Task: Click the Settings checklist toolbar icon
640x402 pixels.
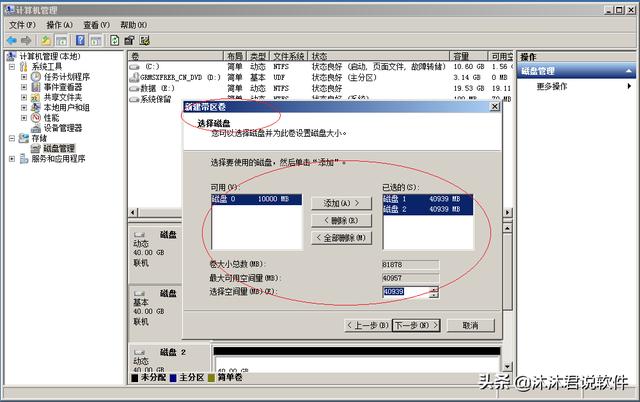Action: (x=144, y=40)
